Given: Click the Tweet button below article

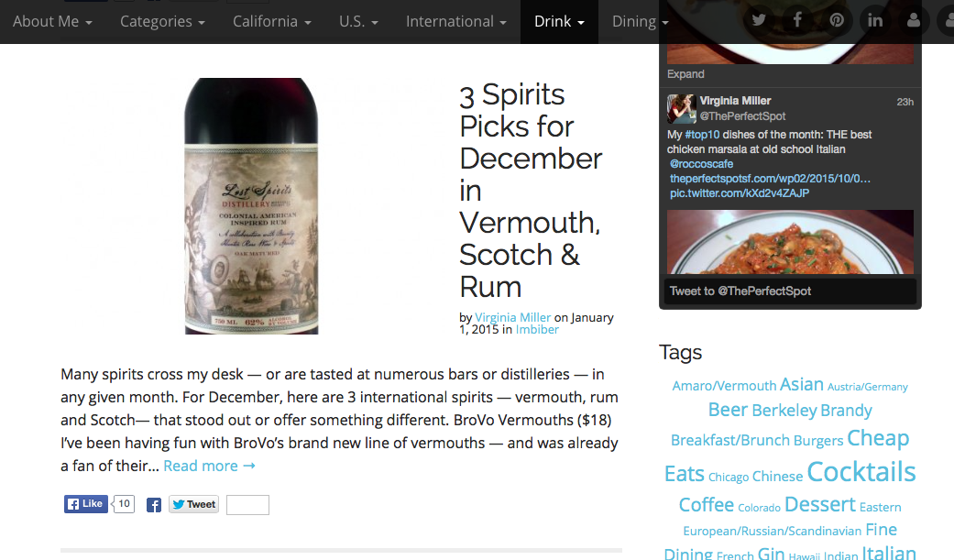Looking at the screenshot, I should [194, 505].
